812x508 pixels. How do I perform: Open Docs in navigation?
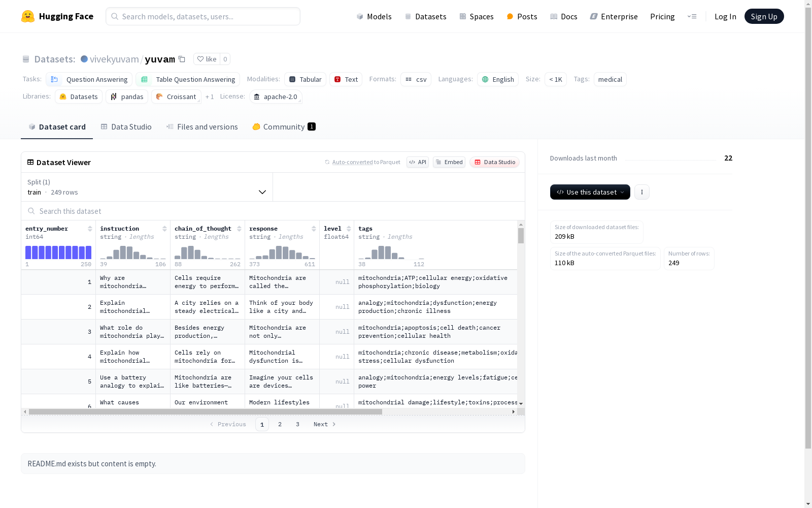(564, 16)
